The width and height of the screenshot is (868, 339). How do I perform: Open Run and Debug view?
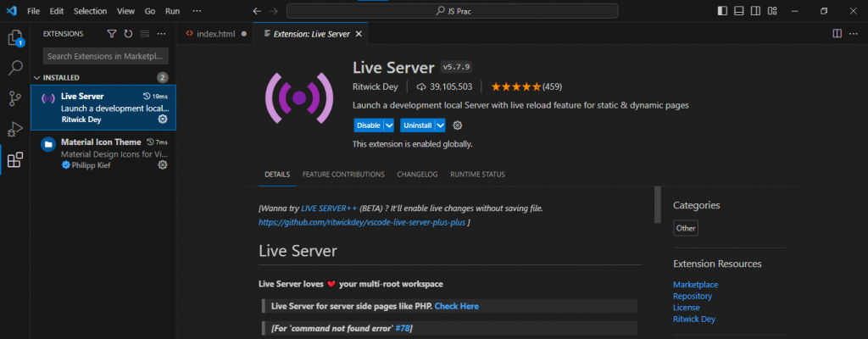click(15, 130)
